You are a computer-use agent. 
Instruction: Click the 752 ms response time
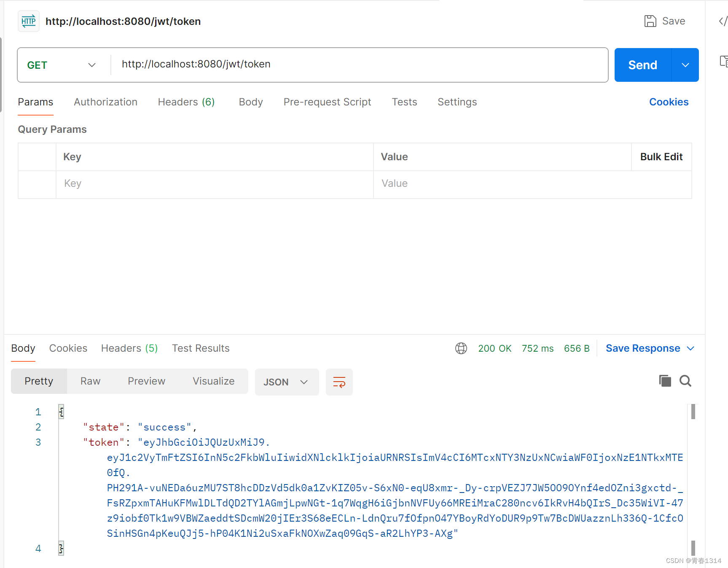pyautogui.click(x=538, y=348)
